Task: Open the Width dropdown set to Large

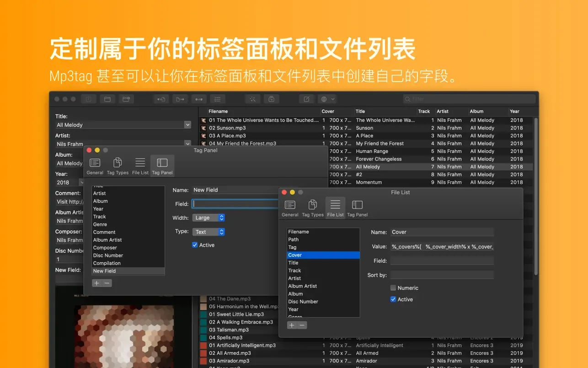Action: (x=208, y=217)
